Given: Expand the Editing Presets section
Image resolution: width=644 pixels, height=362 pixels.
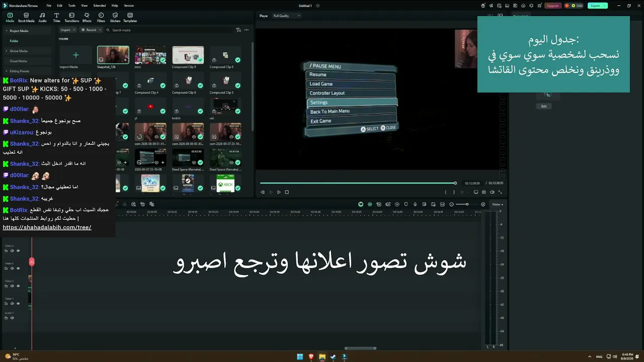Looking at the screenshot, I should click(6, 71).
